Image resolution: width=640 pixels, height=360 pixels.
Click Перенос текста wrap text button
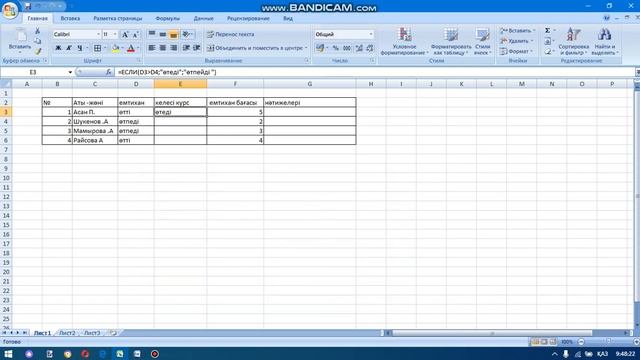point(231,34)
